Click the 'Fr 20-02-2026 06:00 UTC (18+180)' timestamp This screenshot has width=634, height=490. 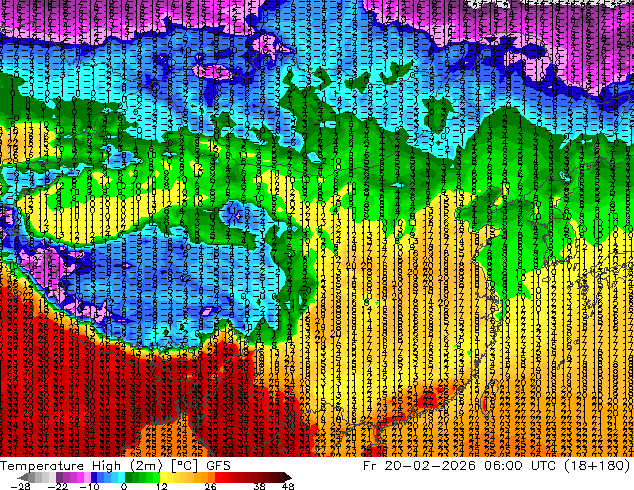[497, 466]
